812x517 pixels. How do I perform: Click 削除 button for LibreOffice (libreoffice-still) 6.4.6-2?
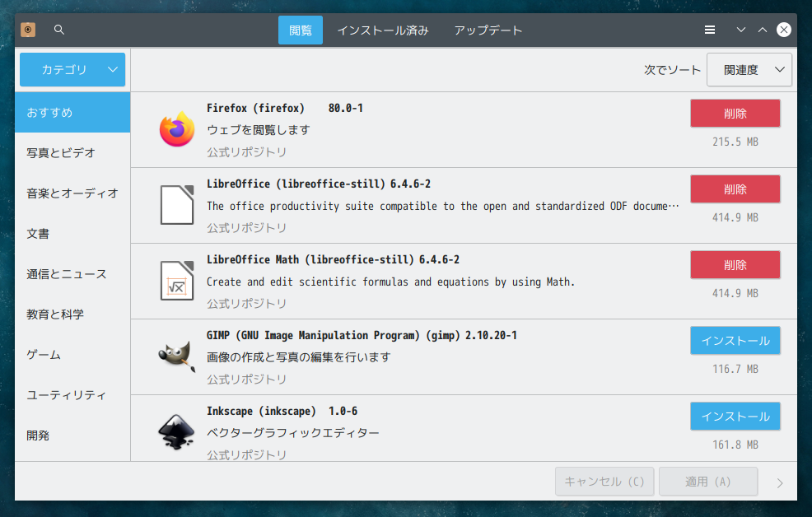(x=735, y=189)
